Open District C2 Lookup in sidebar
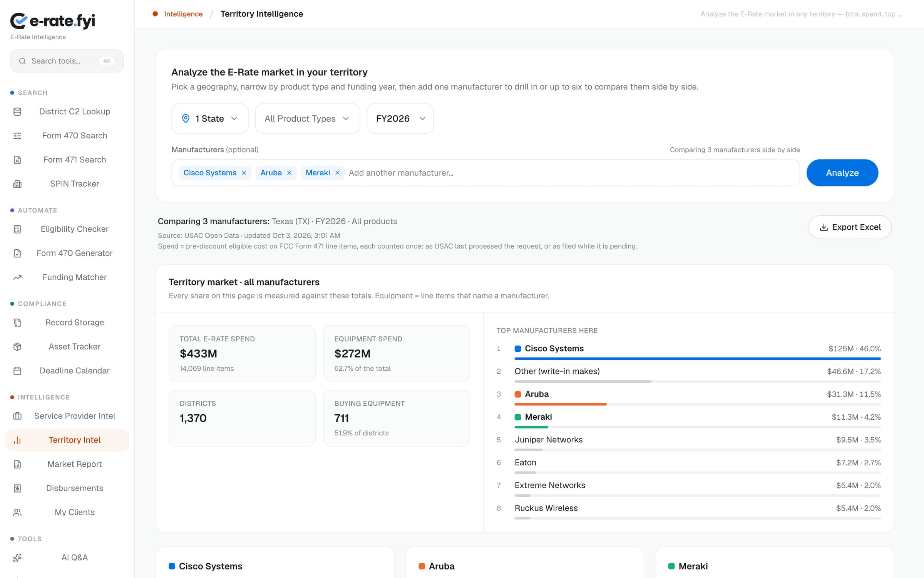The image size is (924, 578). pyautogui.click(x=67, y=112)
